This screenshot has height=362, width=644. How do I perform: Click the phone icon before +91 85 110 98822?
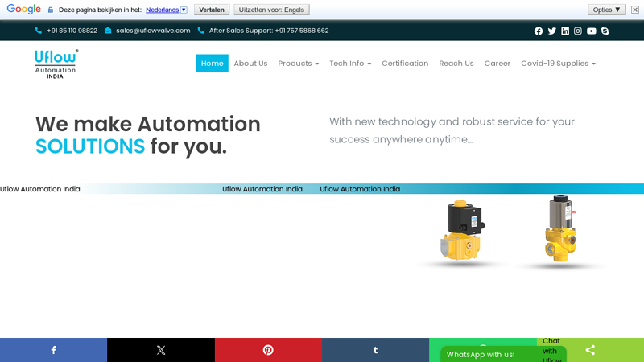coord(38,31)
